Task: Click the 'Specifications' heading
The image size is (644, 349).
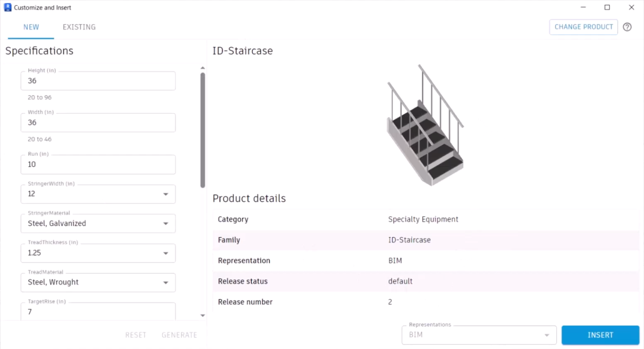Action: tap(39, 51)
